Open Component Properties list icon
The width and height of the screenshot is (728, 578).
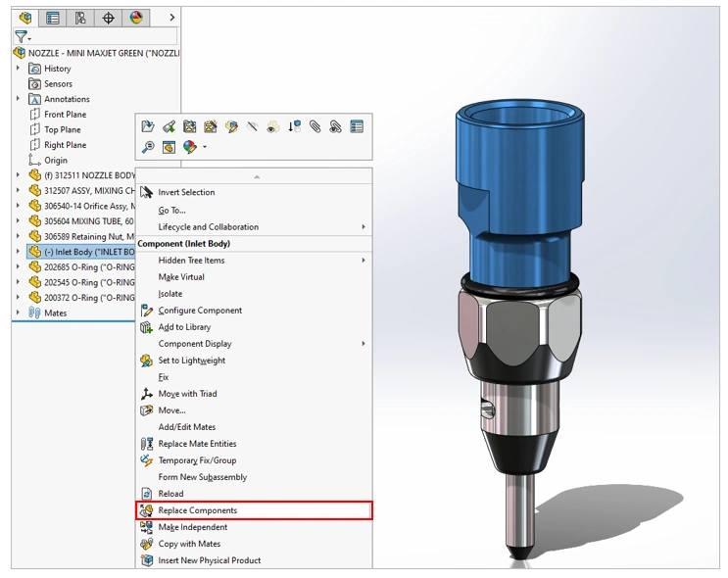pyautogui.click(x=357, y=126)
